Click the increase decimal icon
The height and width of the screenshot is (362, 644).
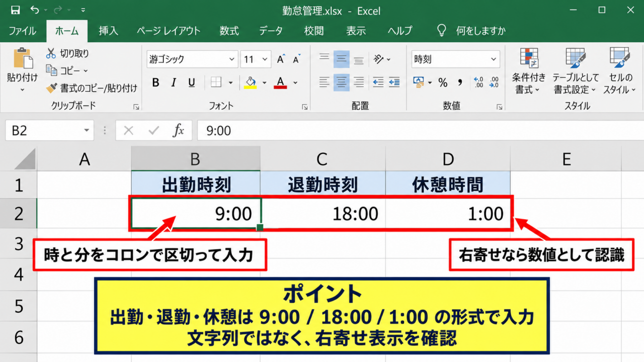pyautogui.click(x=478, y=82)
